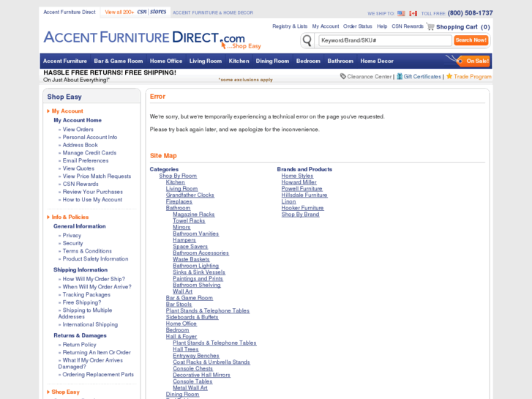Click the US flag ship-to icon
Image resolution: width=532 pixels, height=399 pixels.
coord(401,14)
